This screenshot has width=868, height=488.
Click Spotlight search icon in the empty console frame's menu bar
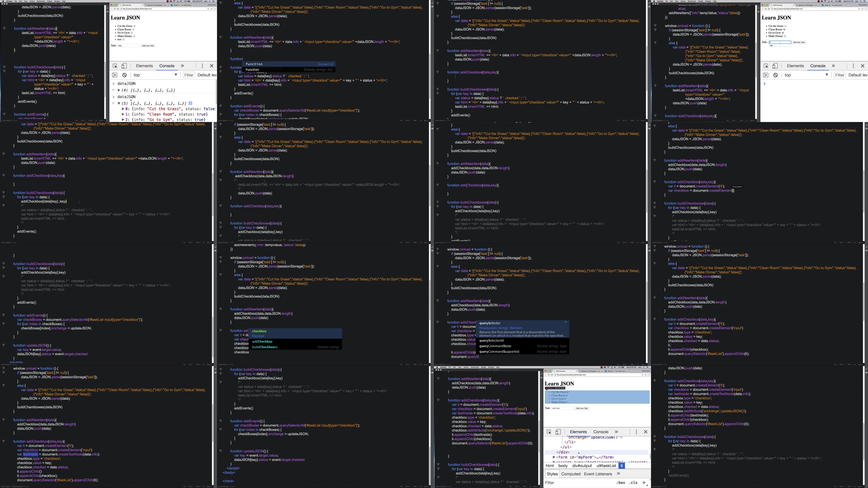(x=861, y=1)
